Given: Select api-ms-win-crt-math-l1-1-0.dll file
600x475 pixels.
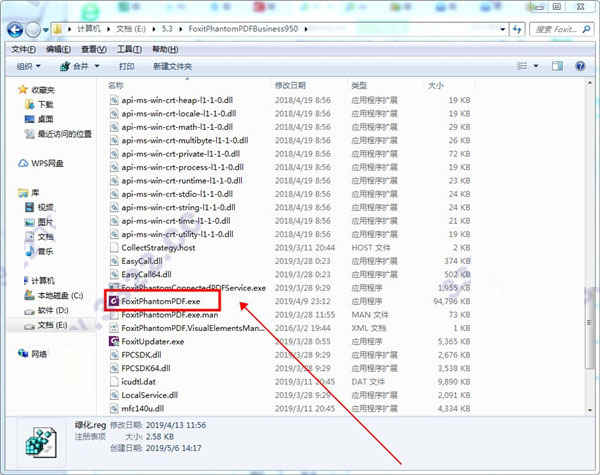Looking at the screenshot, I should pyautogui.click(x=177, y=127).
